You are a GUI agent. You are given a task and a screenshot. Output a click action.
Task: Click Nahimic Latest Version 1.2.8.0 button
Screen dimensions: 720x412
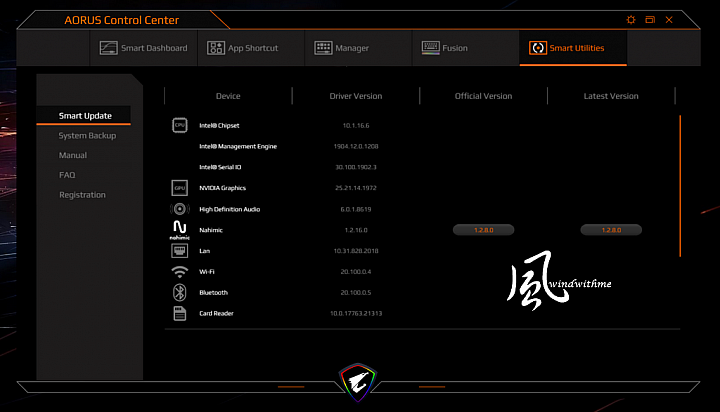point(611,230)
